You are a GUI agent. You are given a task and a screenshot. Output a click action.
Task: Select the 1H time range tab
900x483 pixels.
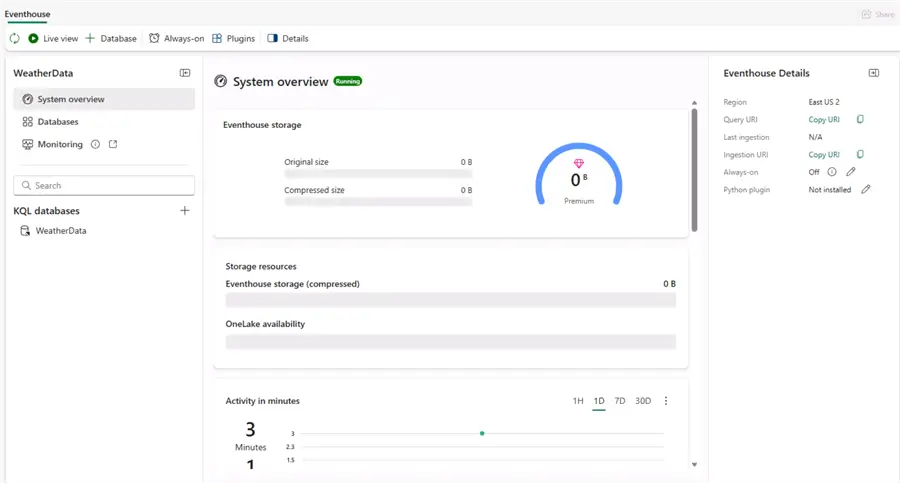tap(578, 401)
